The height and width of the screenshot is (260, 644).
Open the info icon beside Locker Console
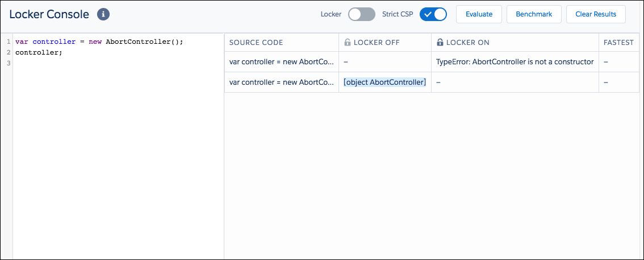103,14
